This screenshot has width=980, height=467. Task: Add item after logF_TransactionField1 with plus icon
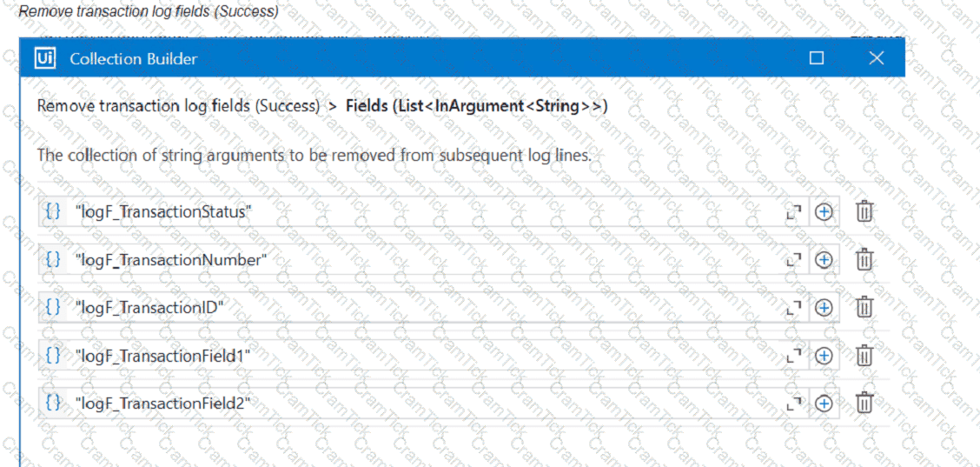point(824,357)
